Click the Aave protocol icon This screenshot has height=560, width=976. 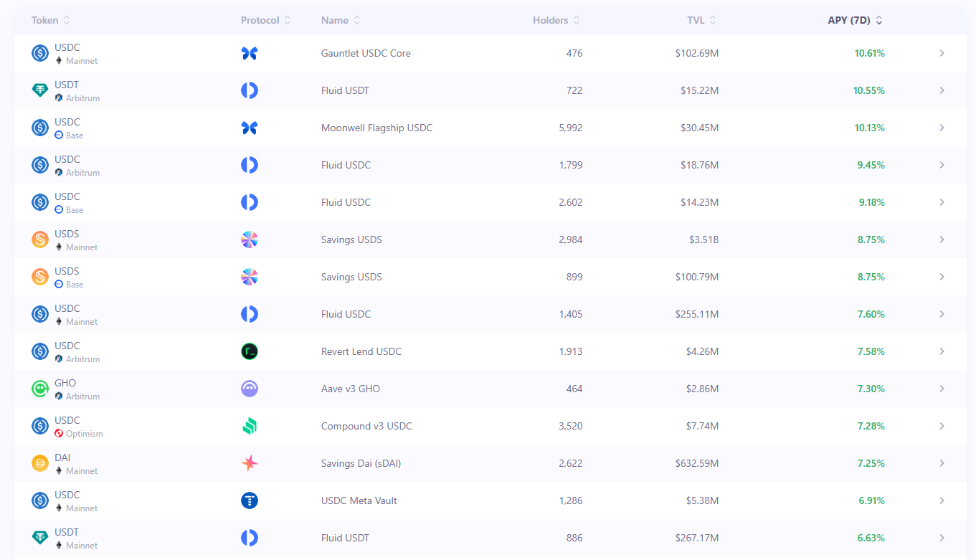click(x=250, y=389)
